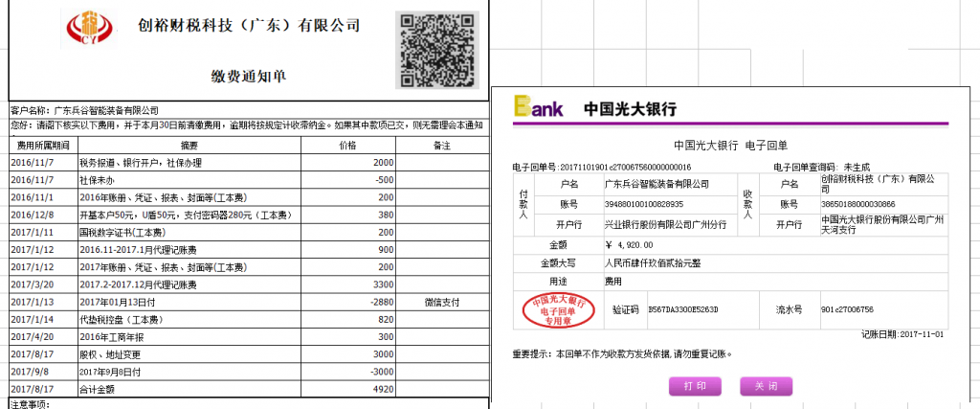Select the amount ¥ 4,920.00

pyautogui.click(x=629, y=244)
